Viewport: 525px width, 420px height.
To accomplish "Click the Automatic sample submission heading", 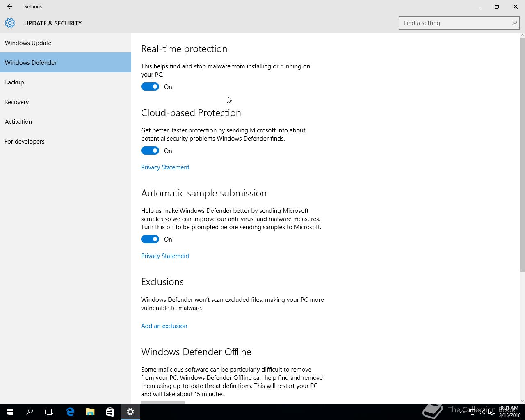I will click(204, 193).
